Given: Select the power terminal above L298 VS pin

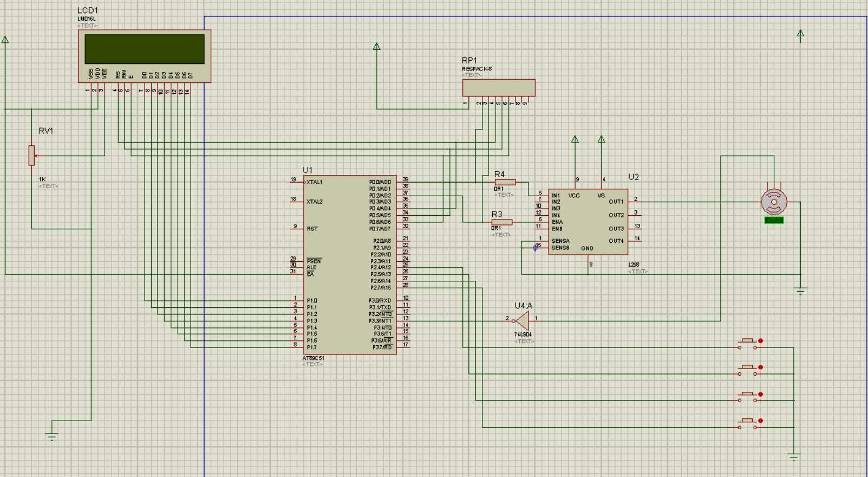Looking at the screenshot, I should click(x=601, y=140).
